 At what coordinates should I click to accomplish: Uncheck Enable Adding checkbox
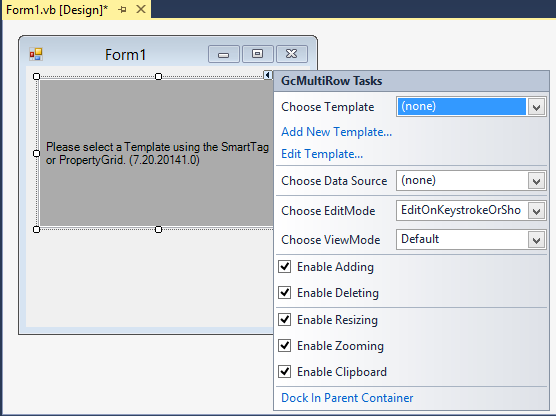[285, 267]
